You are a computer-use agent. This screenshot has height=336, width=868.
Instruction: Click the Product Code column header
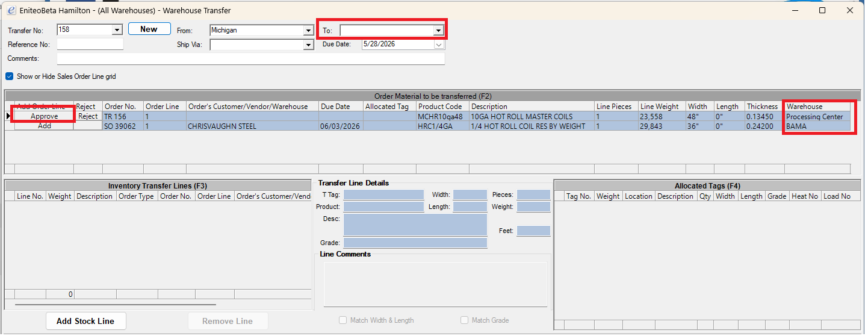[442, 107]
